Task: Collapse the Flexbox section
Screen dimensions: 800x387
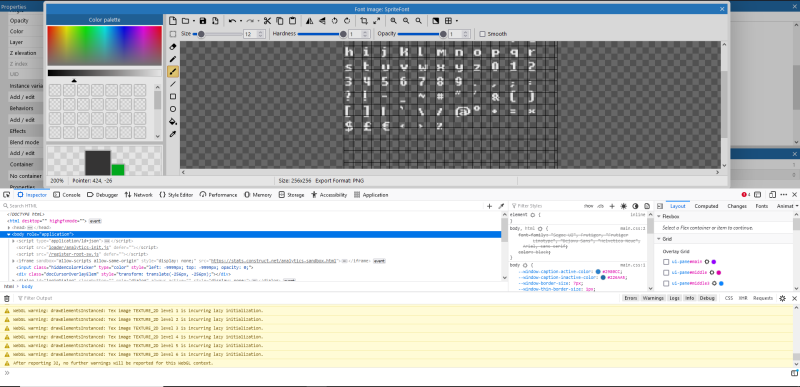Action: pos(659,217)
